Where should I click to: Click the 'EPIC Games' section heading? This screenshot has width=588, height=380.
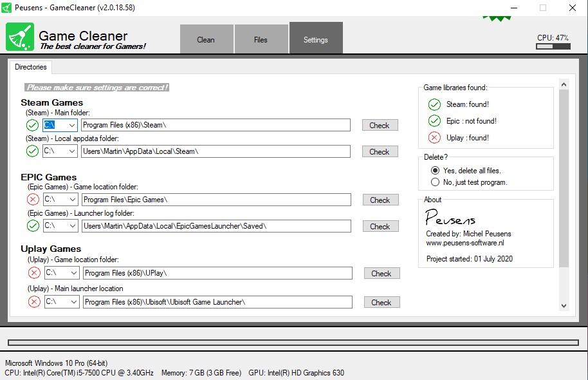(49, 177)
